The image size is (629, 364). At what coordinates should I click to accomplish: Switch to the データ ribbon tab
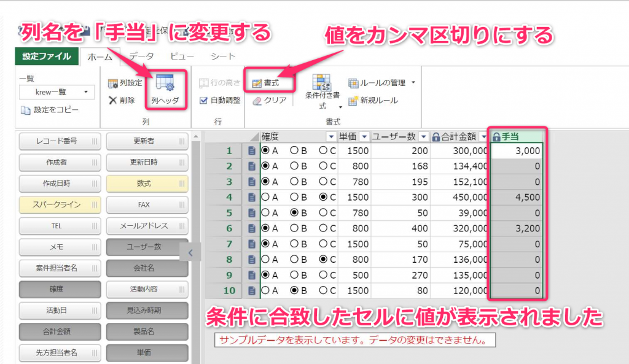143,55
